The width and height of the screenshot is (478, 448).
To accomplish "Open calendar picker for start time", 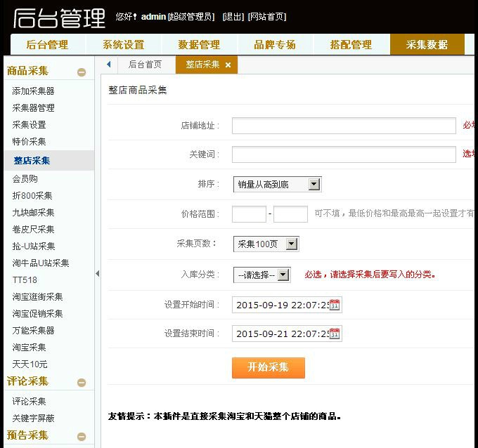I will (x=335, y=305).
